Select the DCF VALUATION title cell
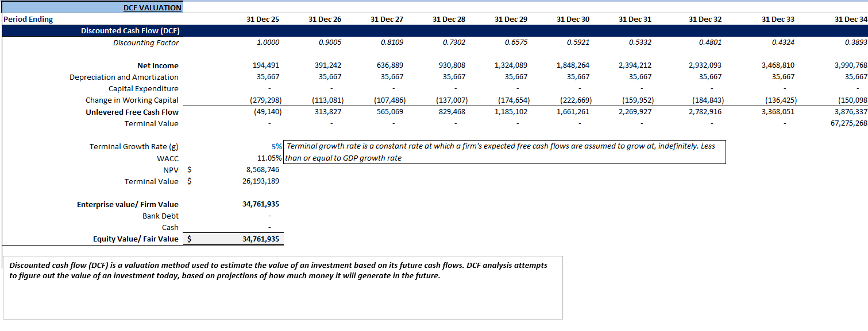This screenshot has height=331, width=868. coord(153,7)
